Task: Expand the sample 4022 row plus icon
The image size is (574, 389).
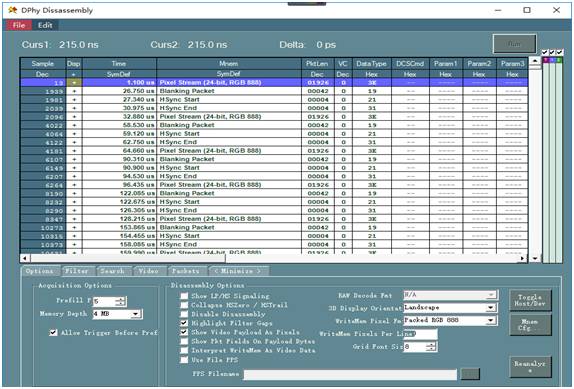Action: (x=74, y=125)
